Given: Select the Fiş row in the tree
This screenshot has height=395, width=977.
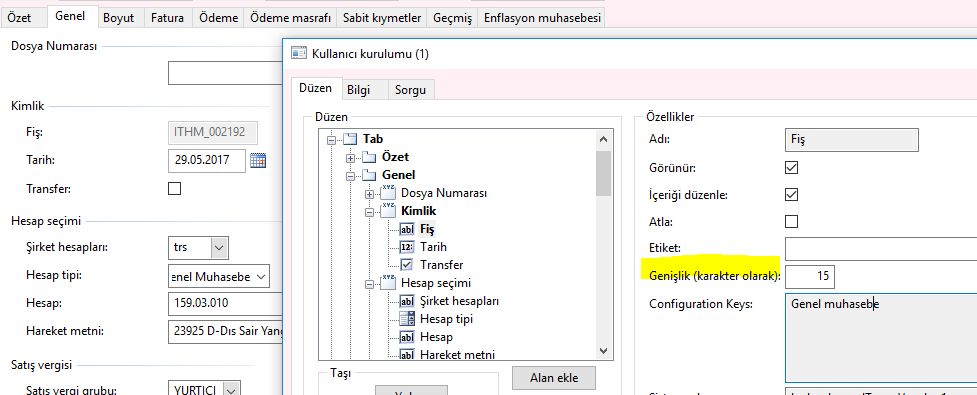Looking at the screenshot, I should click(427, 229).
